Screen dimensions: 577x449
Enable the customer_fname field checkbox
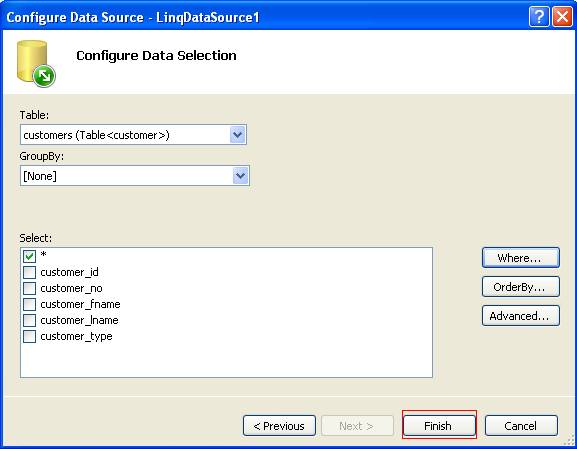(x=29, y=304)
